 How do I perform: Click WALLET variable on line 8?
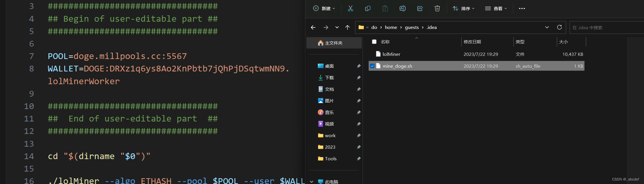63,69
